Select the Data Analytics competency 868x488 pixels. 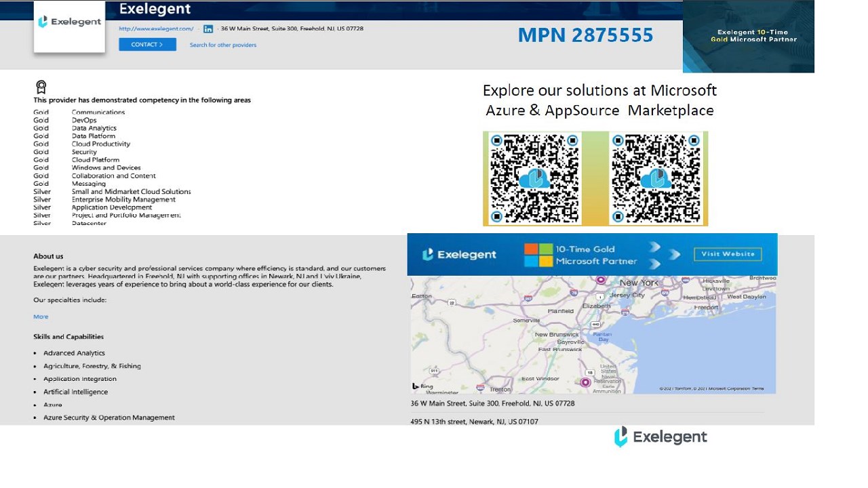[75, 128]
